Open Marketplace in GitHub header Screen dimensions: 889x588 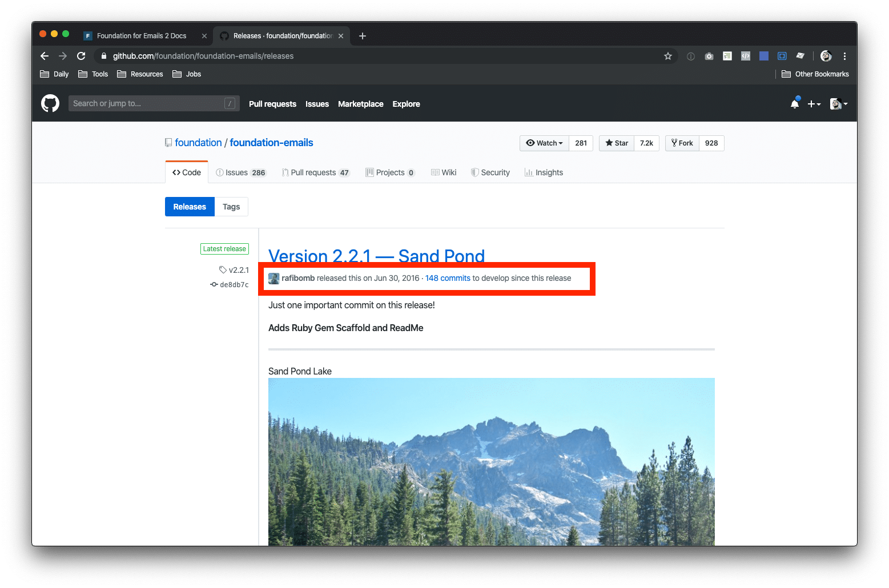(x=361, y=104)
